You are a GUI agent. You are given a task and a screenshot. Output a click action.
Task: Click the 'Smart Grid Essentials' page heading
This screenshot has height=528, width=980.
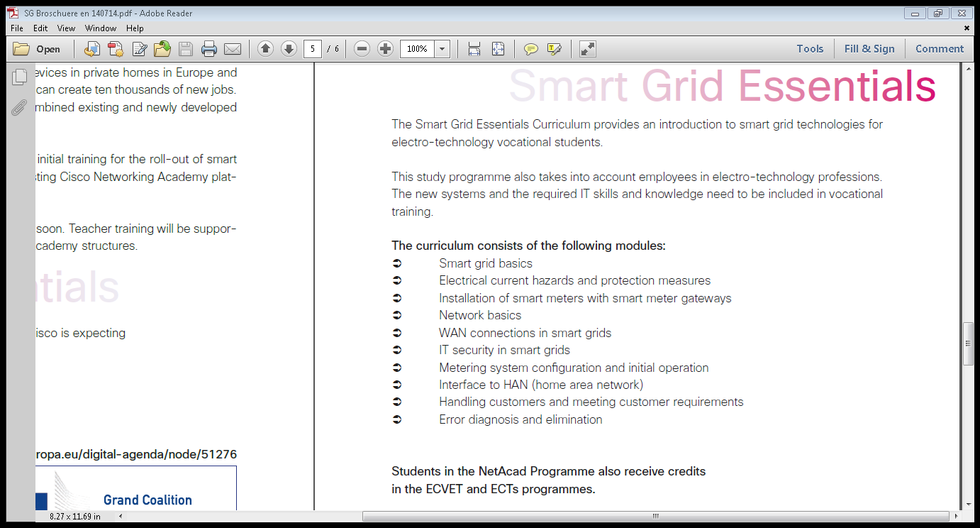[x=722, y=87]
